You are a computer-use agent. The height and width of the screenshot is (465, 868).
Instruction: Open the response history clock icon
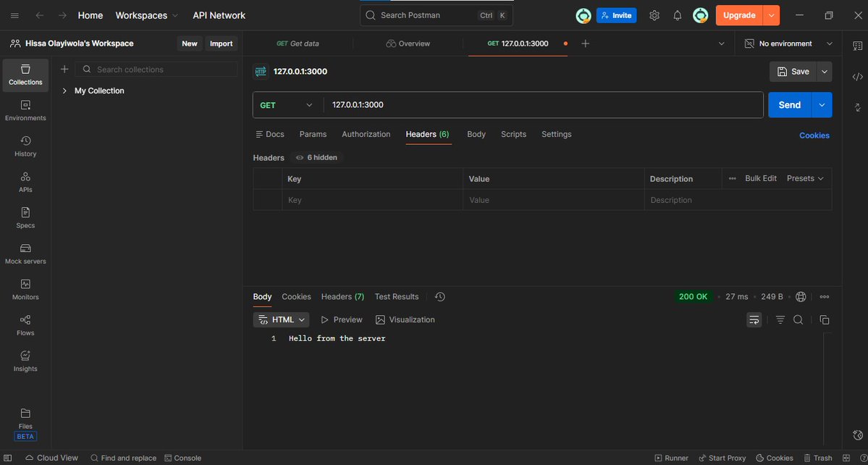tap(440, 297)
